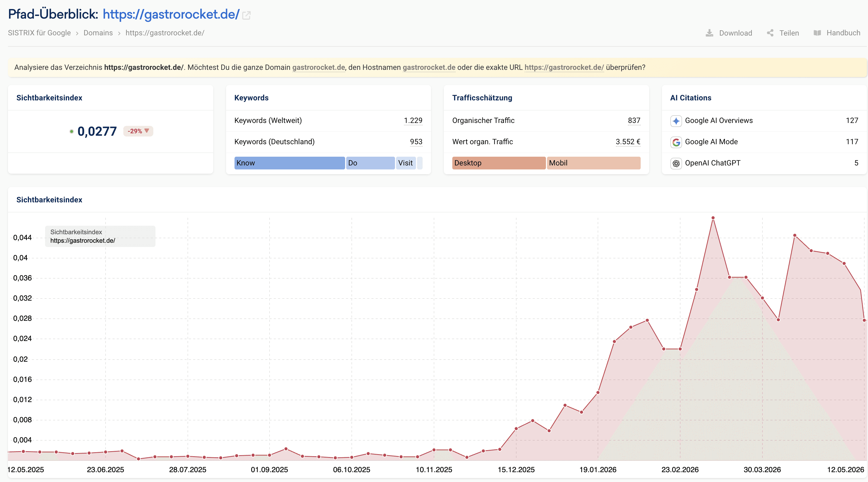The height and width of the screenshot is (482, 868).
Task: Select the Desktop traffic segment
Action: pyautogui.click(x=499, y=163)
